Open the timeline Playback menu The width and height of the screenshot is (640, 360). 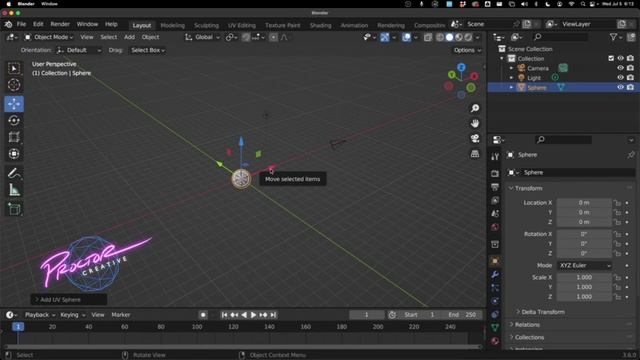40,315
